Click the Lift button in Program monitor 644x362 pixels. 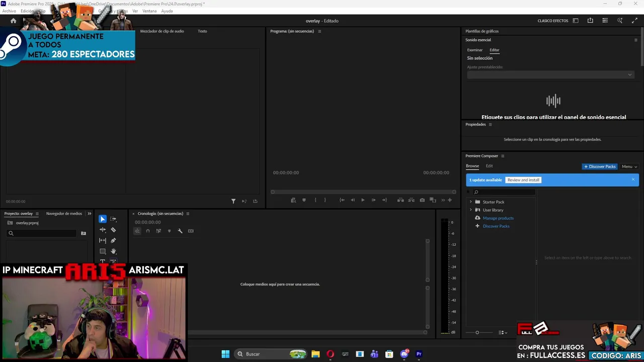pyautogui.click(x=400, y=200)
